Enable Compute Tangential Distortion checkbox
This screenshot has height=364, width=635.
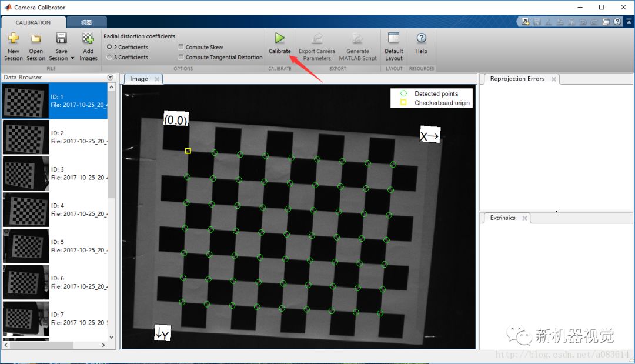point(181,56)
